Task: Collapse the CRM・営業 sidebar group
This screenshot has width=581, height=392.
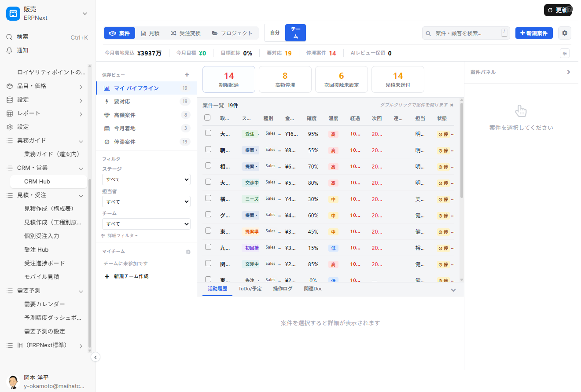Action: pyautogui.click(x=81, y=168)
